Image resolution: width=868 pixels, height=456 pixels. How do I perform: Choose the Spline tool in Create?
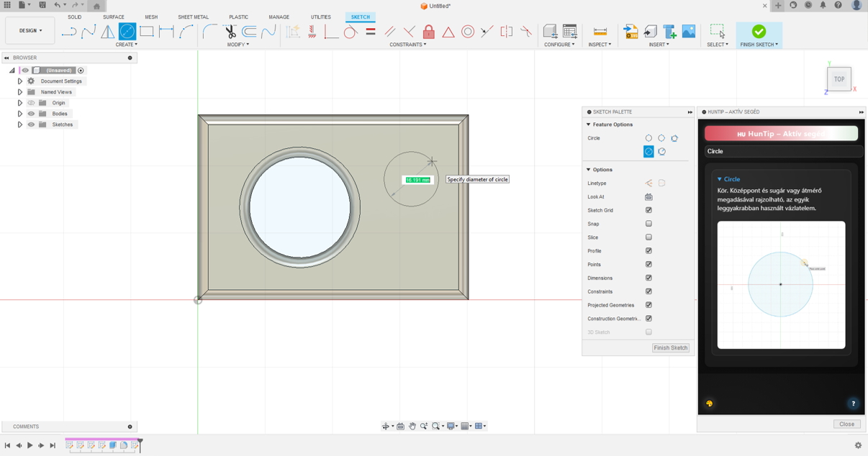coord(89,32)
